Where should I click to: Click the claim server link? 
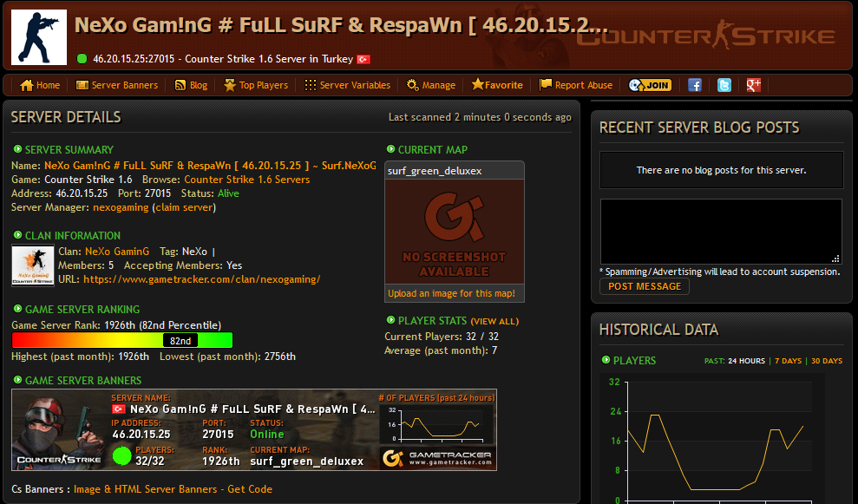click(x=185, y=207)
